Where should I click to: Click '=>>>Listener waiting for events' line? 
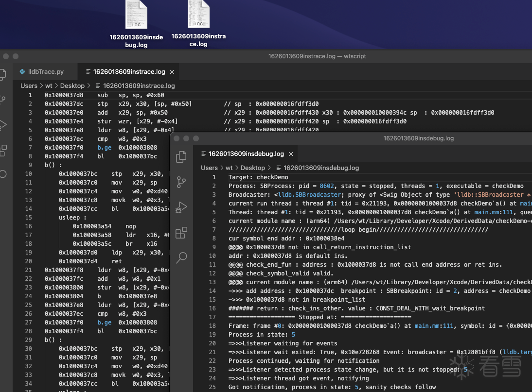283,343
